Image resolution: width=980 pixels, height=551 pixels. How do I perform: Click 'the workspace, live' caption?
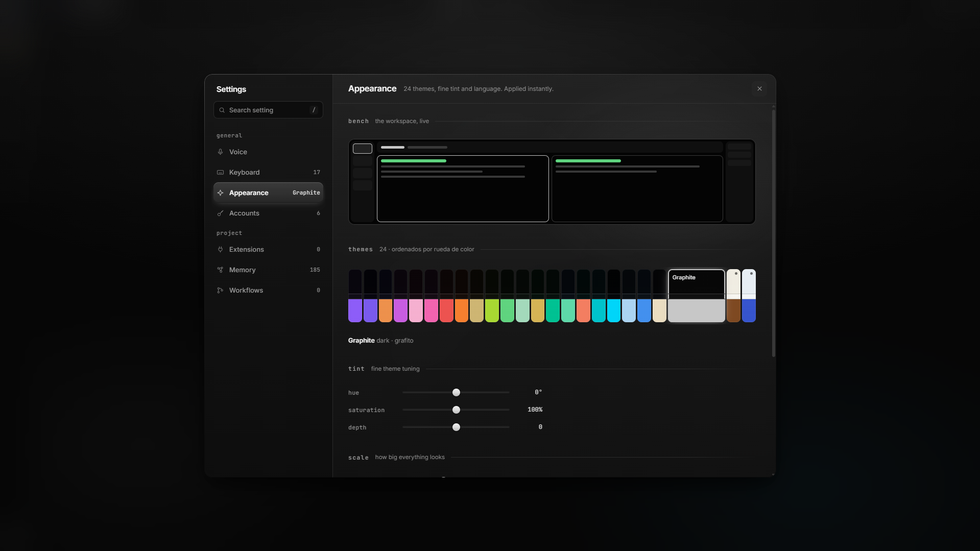click(x=402, y=121)
